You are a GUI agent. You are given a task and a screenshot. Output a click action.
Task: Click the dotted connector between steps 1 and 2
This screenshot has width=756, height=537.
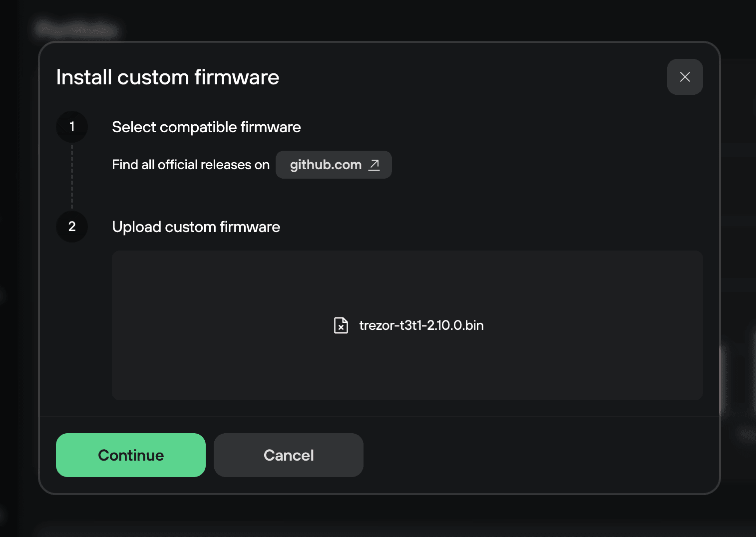click(x=71, y=177)
